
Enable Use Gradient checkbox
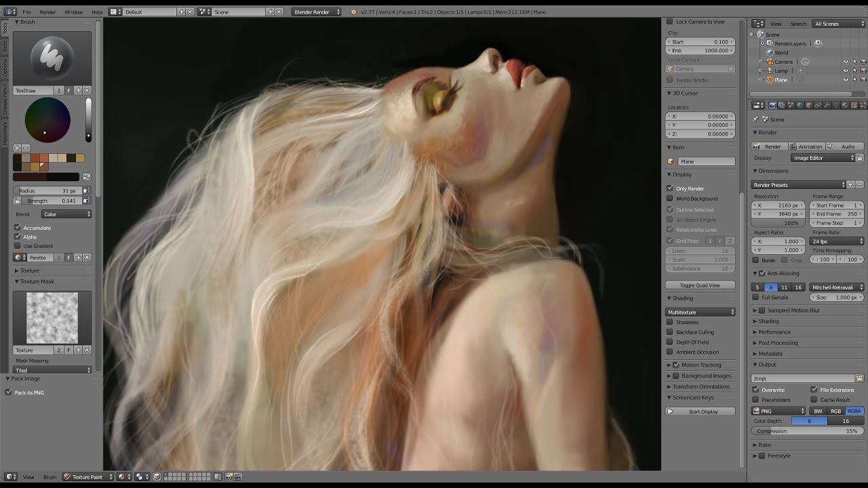coord(18,246)
